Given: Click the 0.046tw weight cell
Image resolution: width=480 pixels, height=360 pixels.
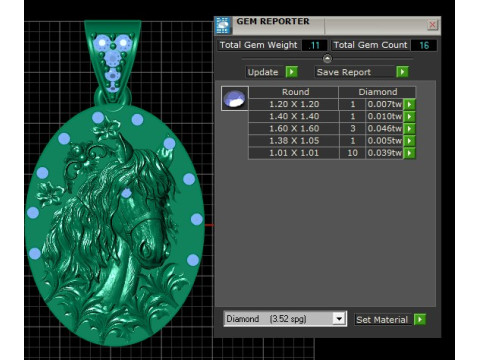Looking at the screenshot, I should (384, 129).
